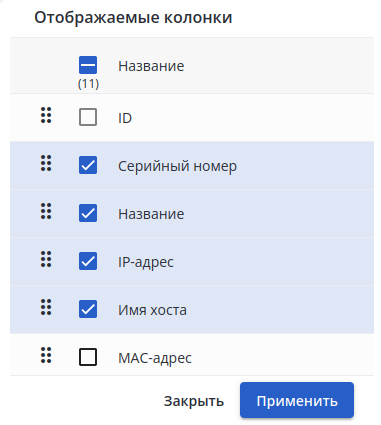
Task: Click the MAC-адрес label text
Action: click(155, 358)
